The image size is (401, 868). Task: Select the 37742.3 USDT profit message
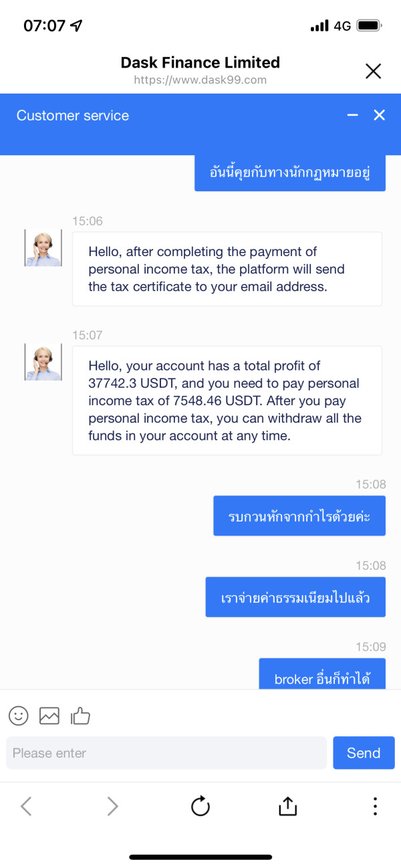point(227,401)
